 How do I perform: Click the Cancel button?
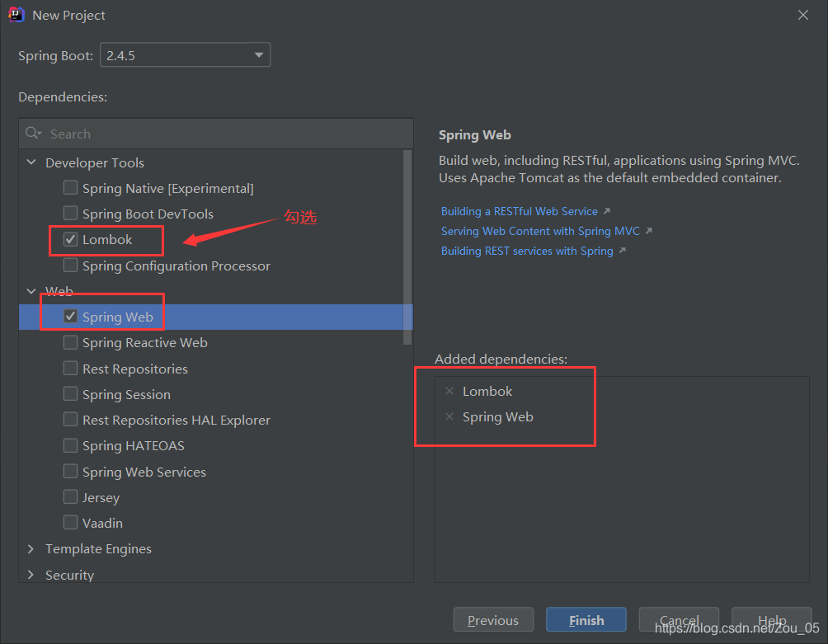click(679, 620)
